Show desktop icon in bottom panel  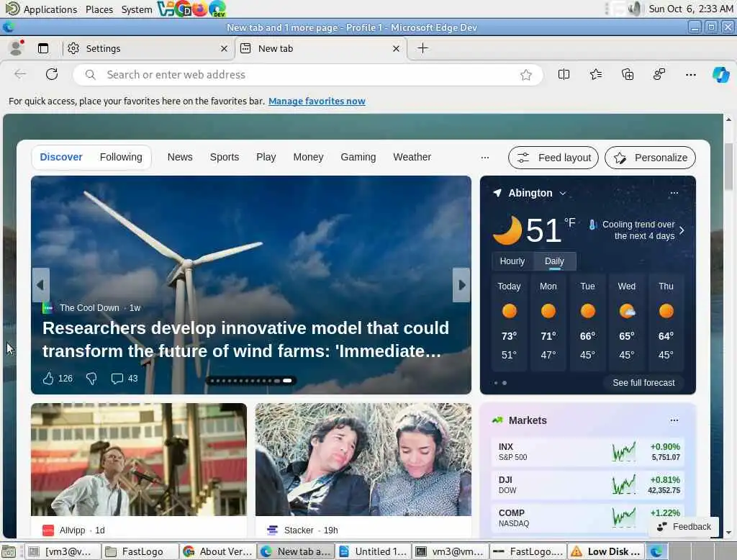coord(8,551)
